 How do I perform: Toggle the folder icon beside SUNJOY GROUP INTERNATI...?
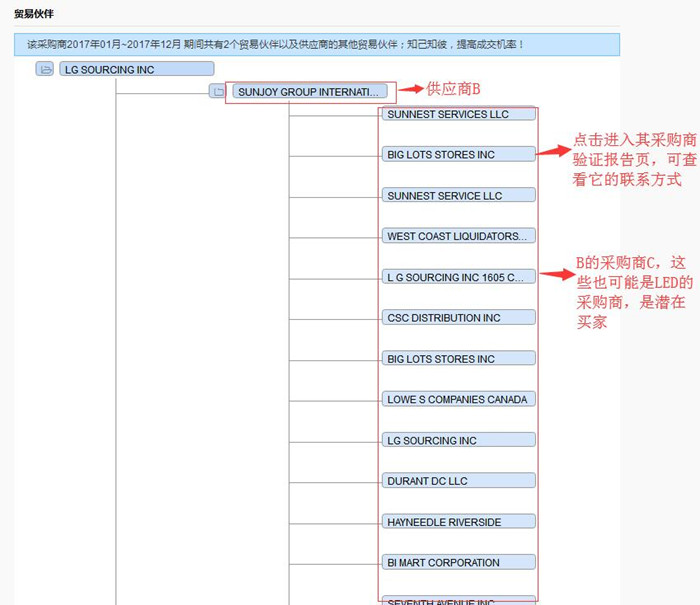click(x=218, y=92)
